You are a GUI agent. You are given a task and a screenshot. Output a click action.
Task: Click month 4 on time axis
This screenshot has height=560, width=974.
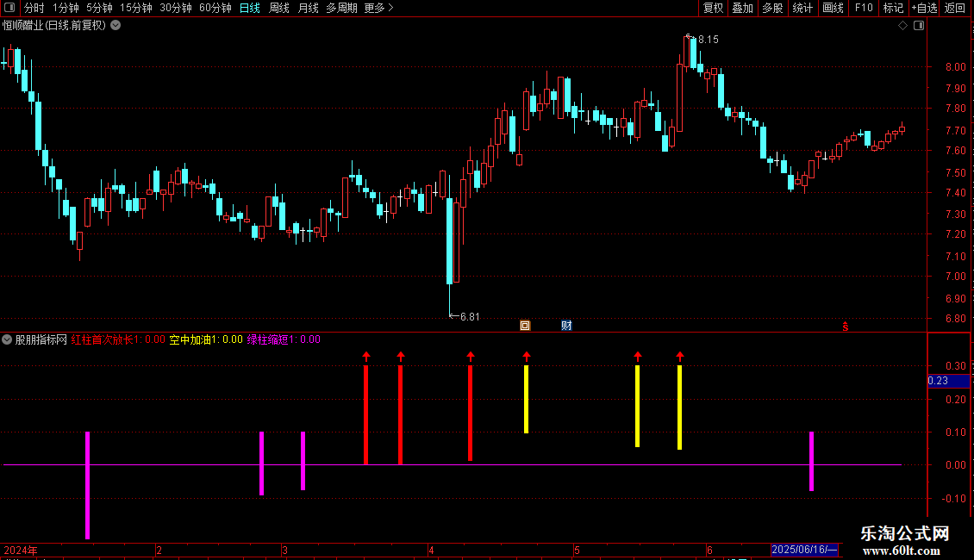[431, 550]
